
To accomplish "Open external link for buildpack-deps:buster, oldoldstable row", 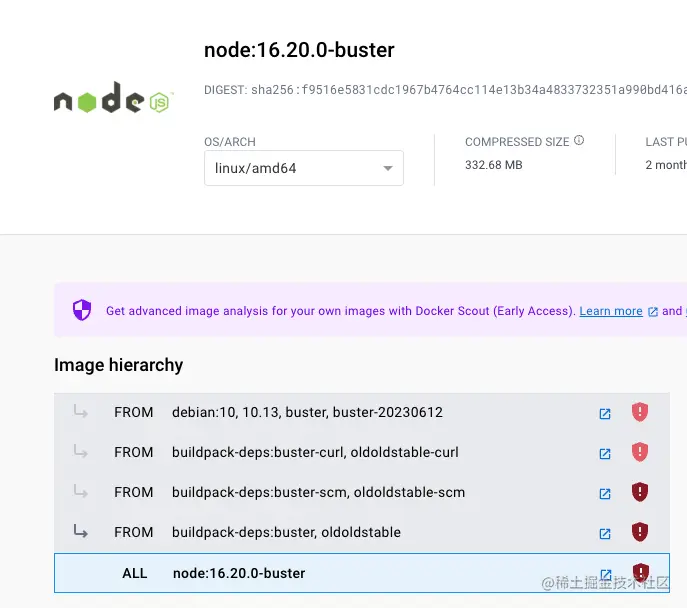I will pyautogui.click(x=605, y=534).
